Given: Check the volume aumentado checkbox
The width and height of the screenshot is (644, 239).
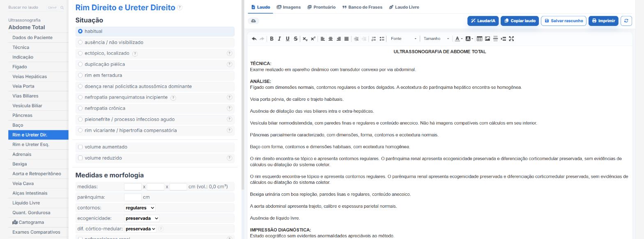Looking at the screenshot, I should coord(80,147).
